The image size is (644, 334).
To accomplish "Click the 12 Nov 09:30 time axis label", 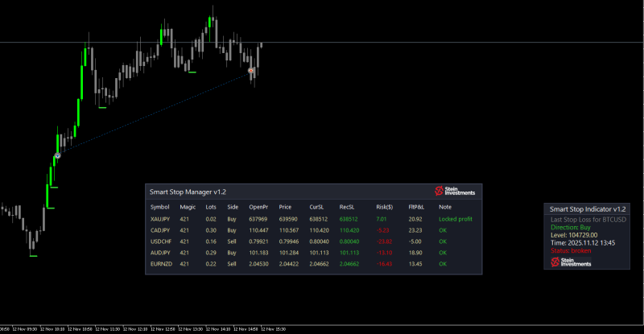I will pos(25,329).
